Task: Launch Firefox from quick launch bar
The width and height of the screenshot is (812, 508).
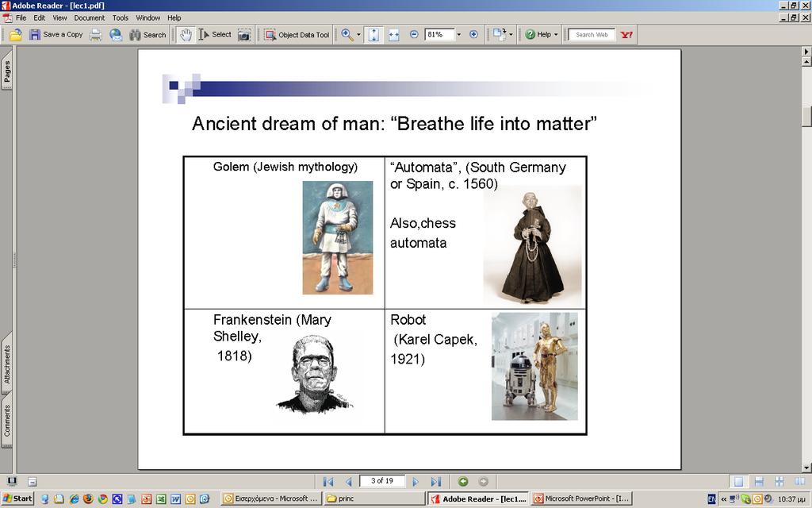Action: pos(88,498)
